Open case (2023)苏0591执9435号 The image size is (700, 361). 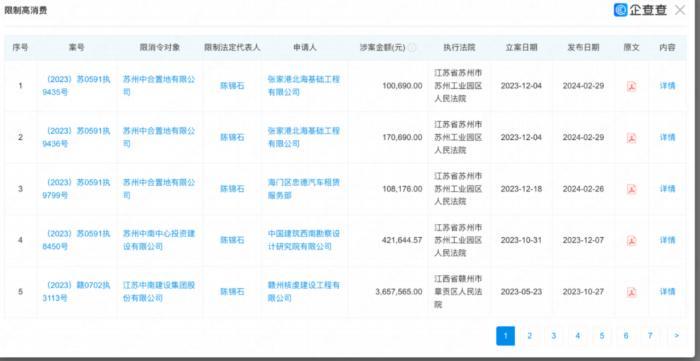point(76,86)
